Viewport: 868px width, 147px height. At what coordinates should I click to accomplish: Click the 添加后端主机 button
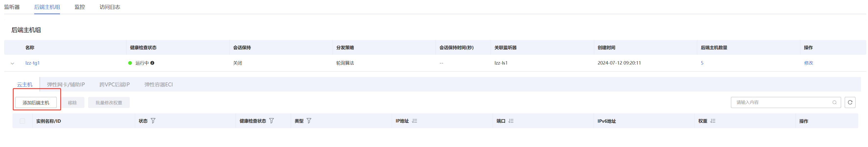pyautogui.click(x=36, y=102)
